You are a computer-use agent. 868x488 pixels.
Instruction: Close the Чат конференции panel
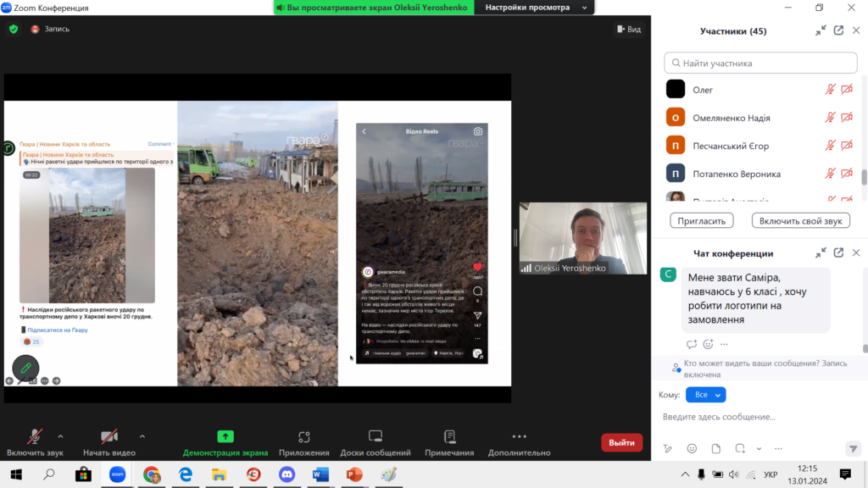pos(856,252)
